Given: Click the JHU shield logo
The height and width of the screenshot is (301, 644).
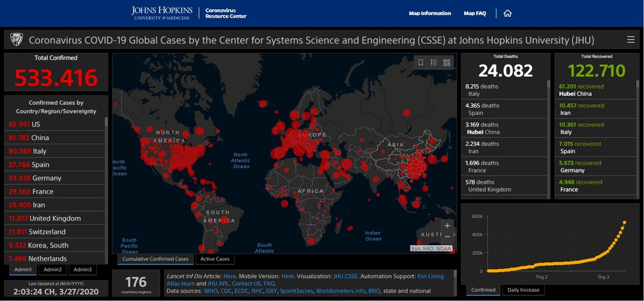Looking at the screenshot, I should [16, 40].
